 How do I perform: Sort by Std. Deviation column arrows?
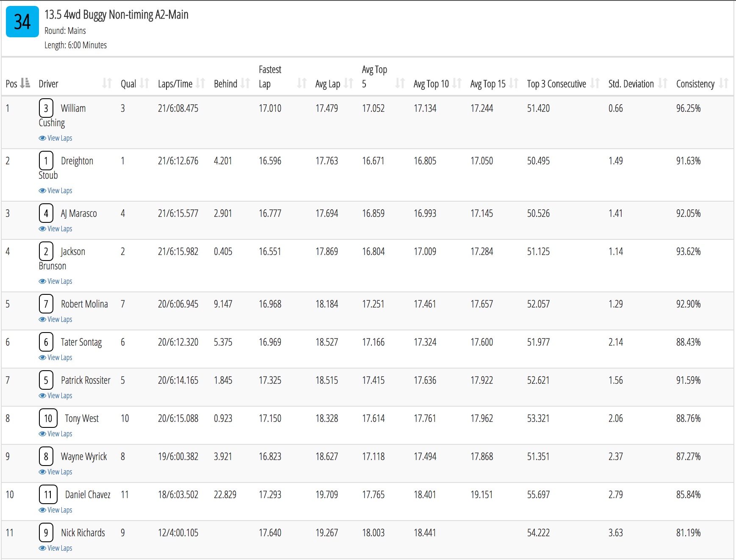click(662, 83)
